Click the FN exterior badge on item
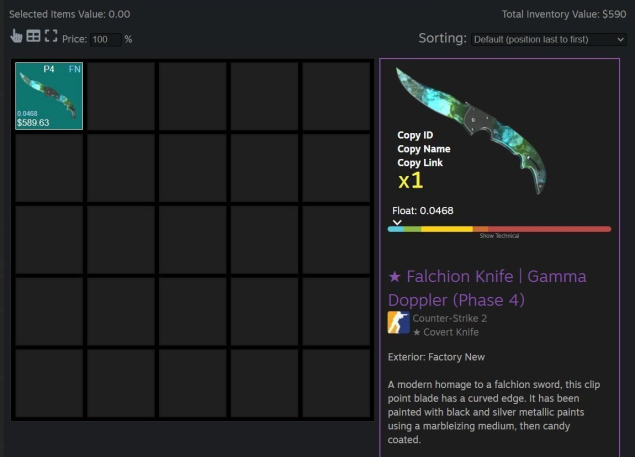Screen dimensions: 635x457 coord(75,69)
